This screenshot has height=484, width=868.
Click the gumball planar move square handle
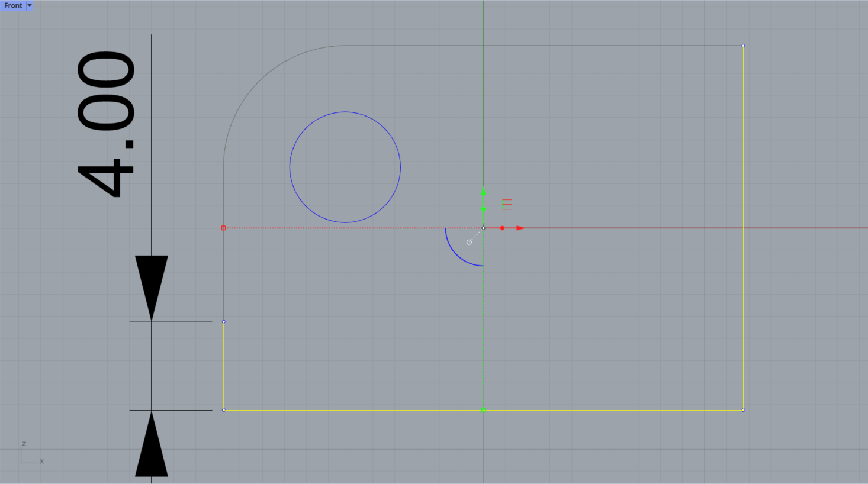[507, 204]
